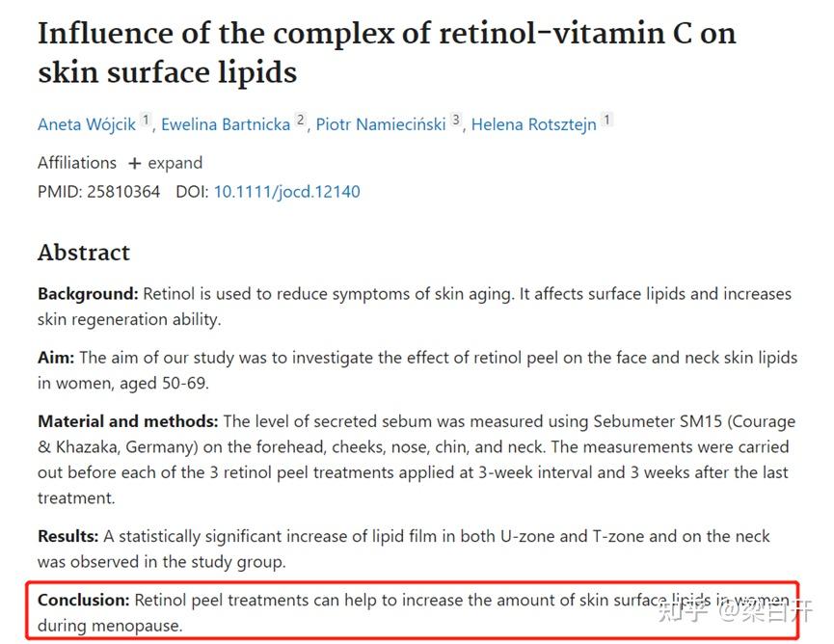Click the Material and methods label

point(127,421)
